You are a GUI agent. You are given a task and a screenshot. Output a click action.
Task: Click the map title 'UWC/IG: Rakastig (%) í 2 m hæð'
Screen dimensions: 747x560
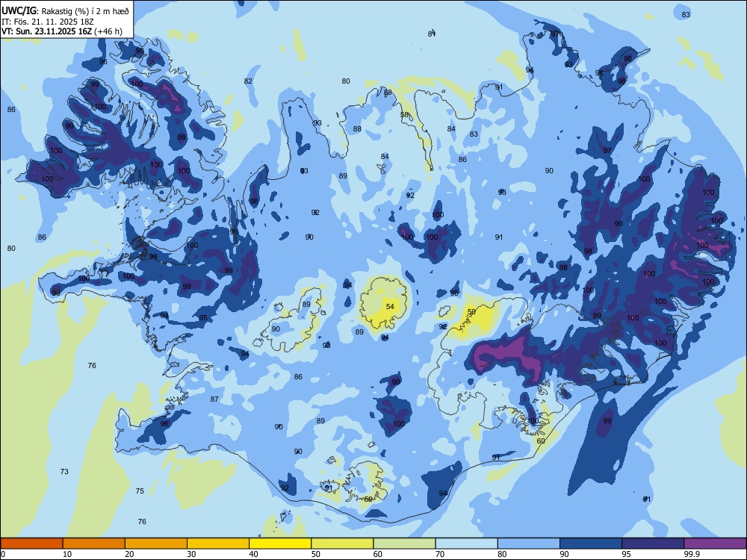[x=65, y=11]
